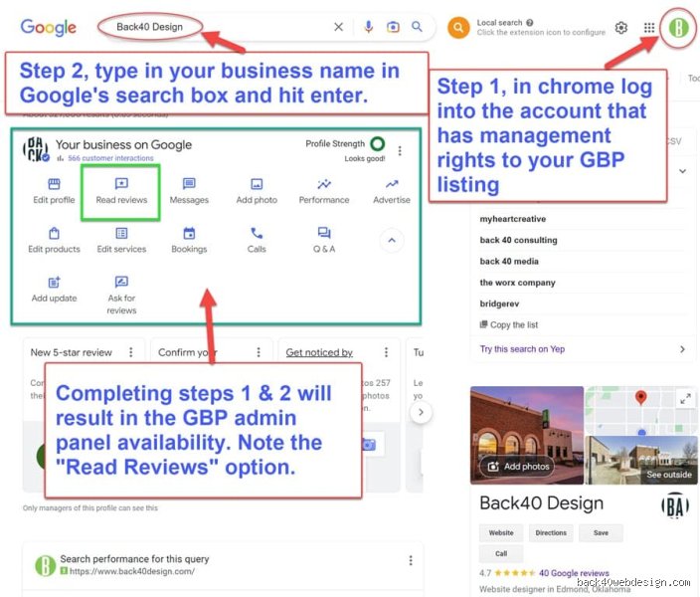Open Edit services
Viewport: 700px width, 597px height.
(x=121, y=241)
